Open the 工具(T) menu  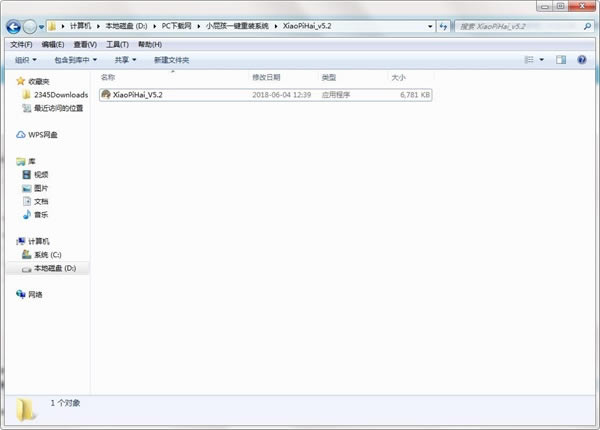pos(117,45)
